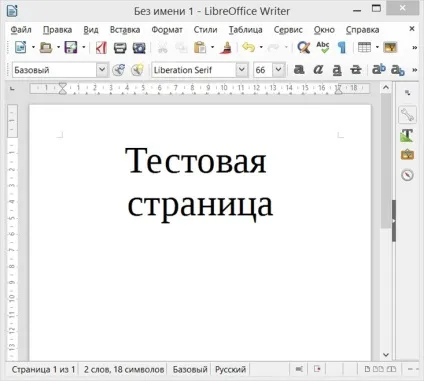Click the Undo arrow icon
This screenshot has height=381, width=424.
coord(249,47)
